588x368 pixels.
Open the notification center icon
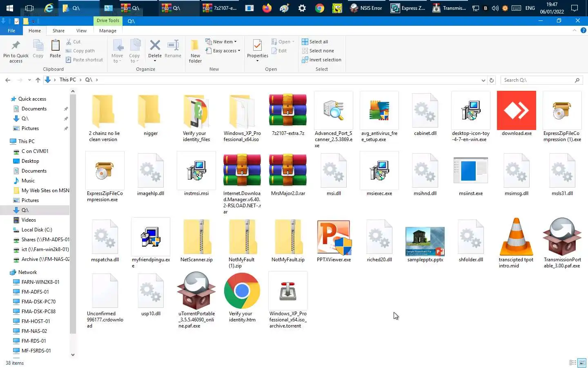pyautogui.click(x=575, y=8)
